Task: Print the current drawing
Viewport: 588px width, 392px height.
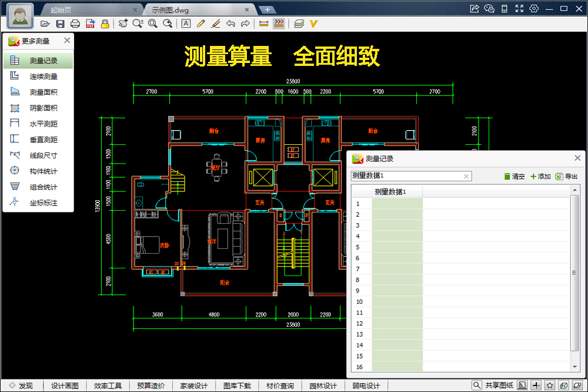Action: (75, 24)
